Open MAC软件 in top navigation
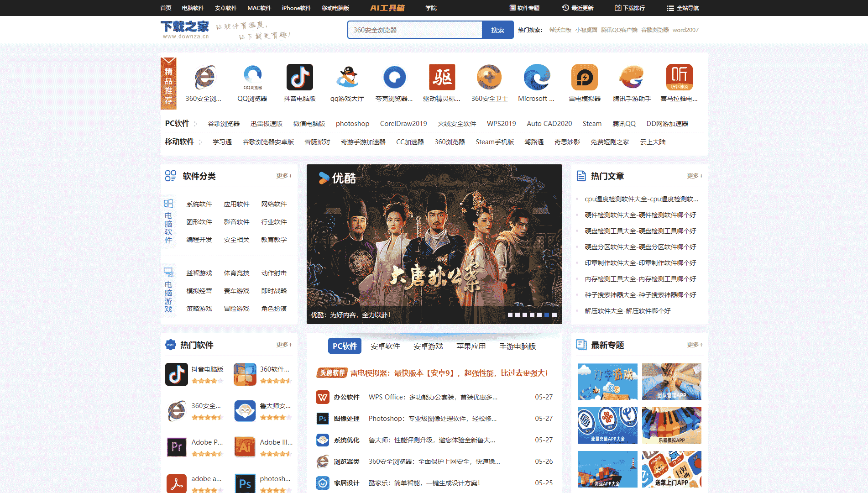868x493 pixels. (259, 8)
